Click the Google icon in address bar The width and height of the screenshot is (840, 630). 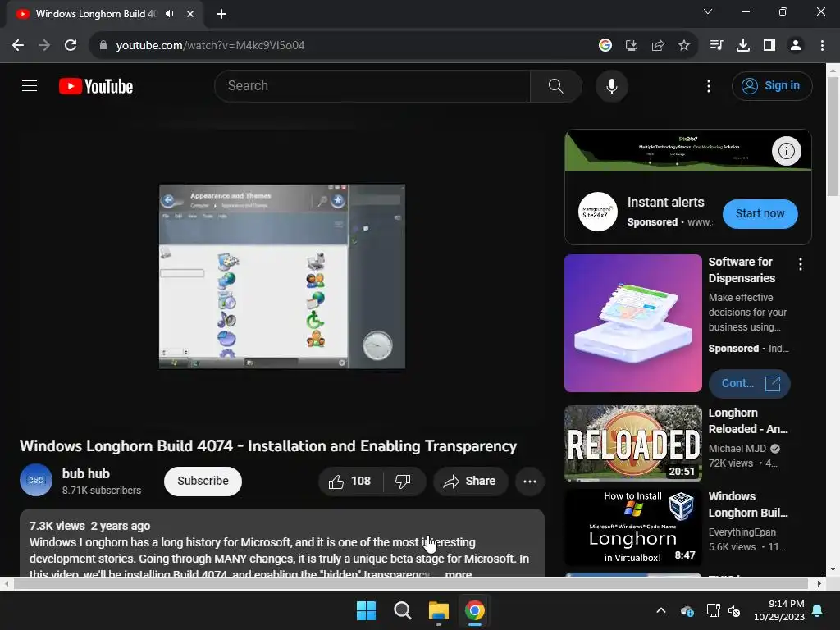pyautogui.click(x=605, y=45)
